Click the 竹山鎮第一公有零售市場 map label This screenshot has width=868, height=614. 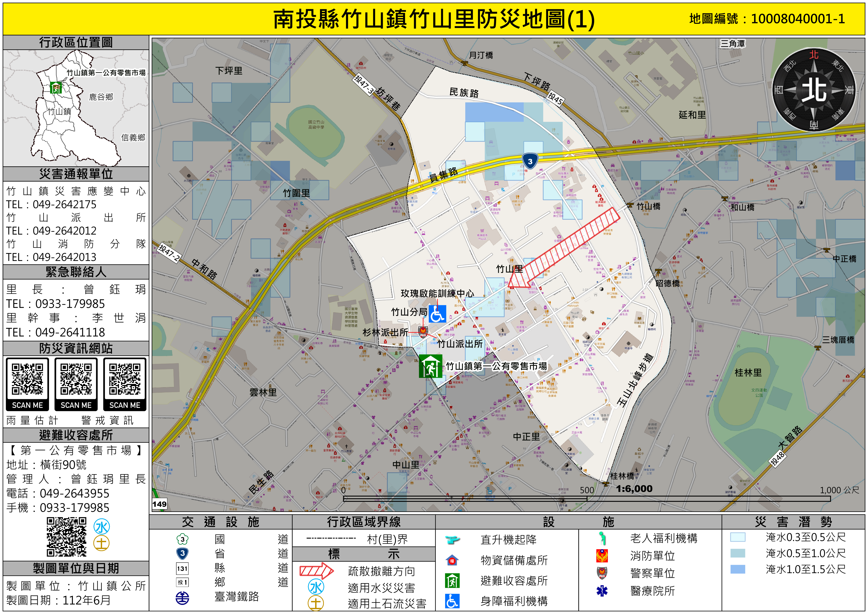coord(496,366)
